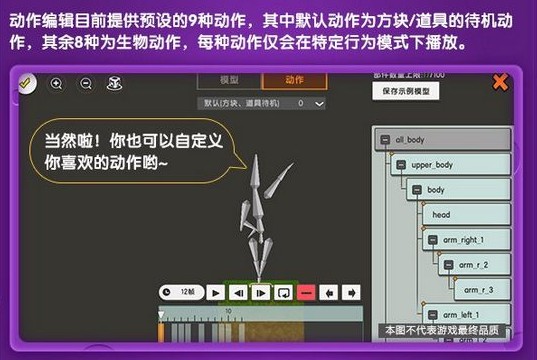Click the left arrow button
The height and width of the screenshot is (360, 537).
(x=329, y=293)
